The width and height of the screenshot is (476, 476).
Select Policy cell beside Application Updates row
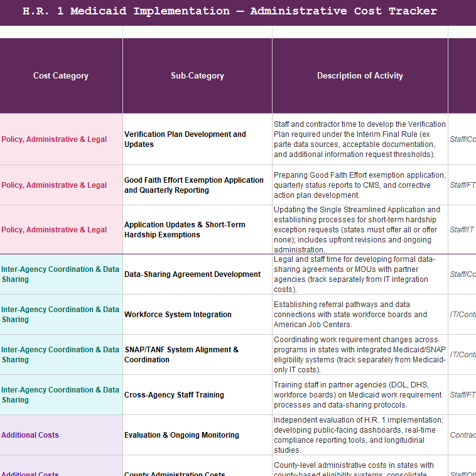61,229
